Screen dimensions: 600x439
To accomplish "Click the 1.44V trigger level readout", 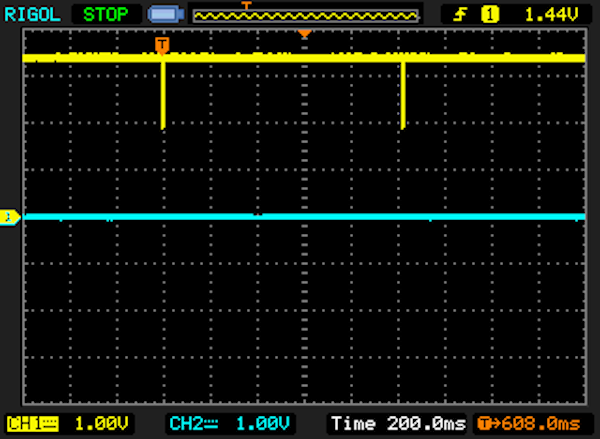I will tap(551, 15).
